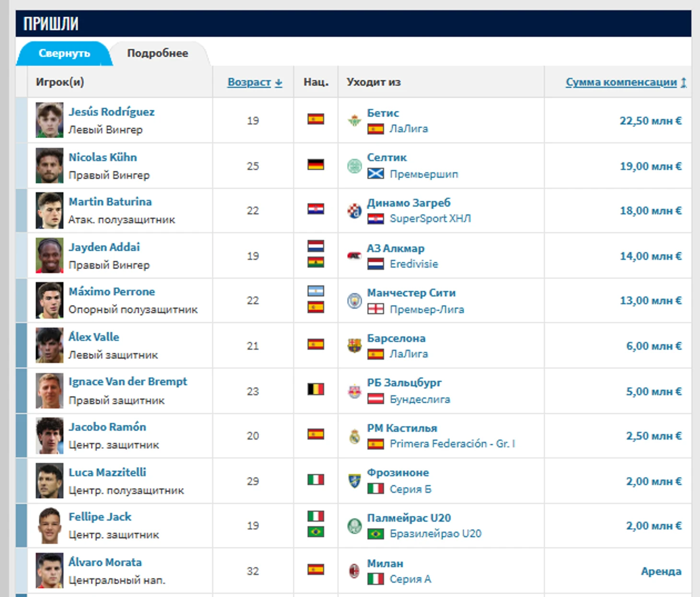Open Fellipe Jack player link

(100, 517)
